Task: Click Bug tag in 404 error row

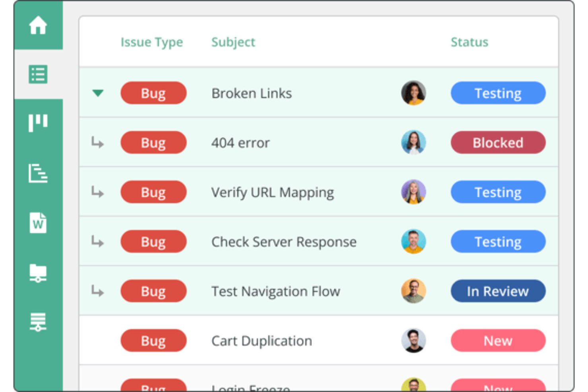Action: [153, 143]
